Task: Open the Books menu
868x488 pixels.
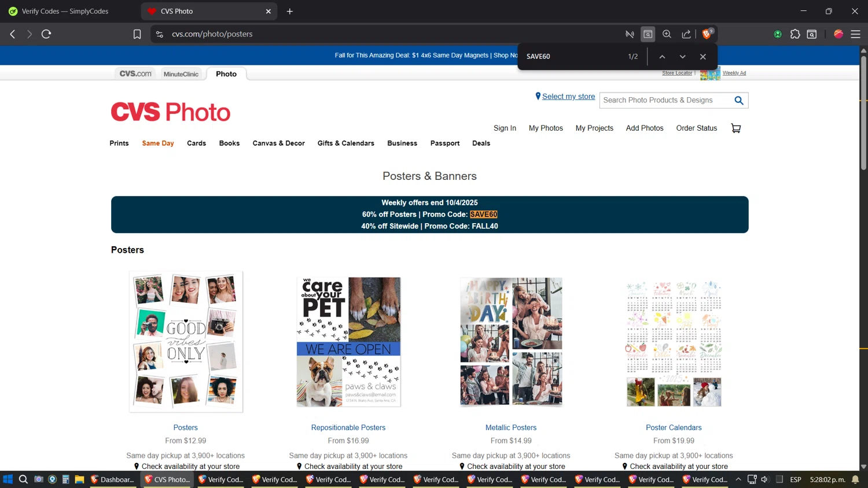Action: [229, 143]
